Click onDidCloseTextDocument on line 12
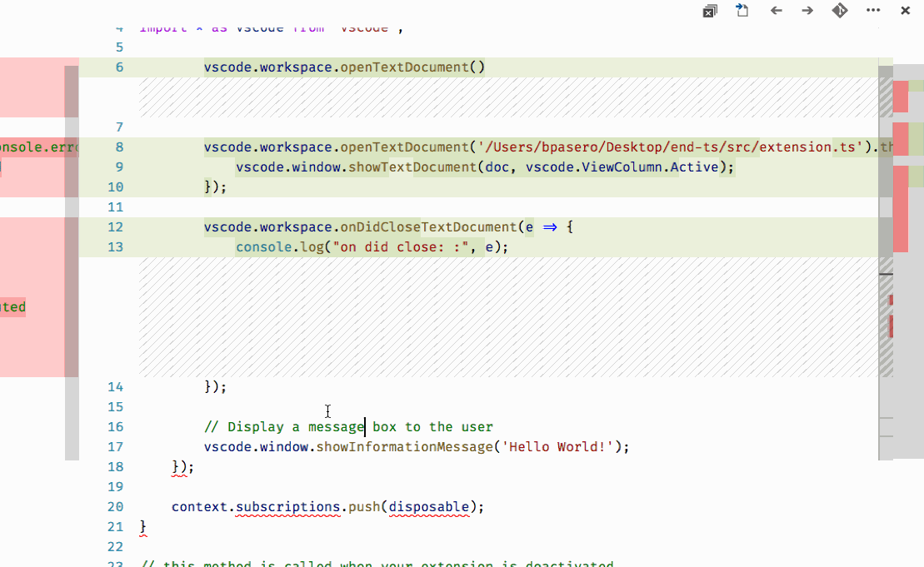Viewport: 924px width, 567px height. 428,227
